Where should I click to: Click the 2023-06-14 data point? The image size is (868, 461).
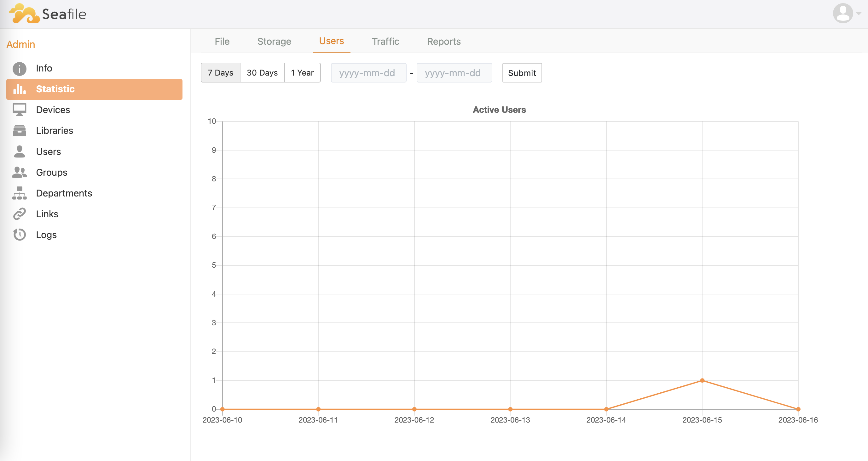pos(606,409)
